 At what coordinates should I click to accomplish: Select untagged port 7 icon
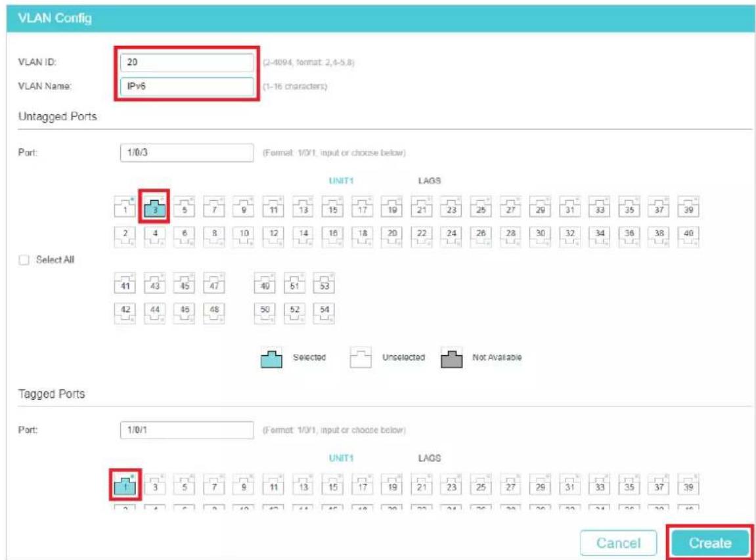coord(214,207)
